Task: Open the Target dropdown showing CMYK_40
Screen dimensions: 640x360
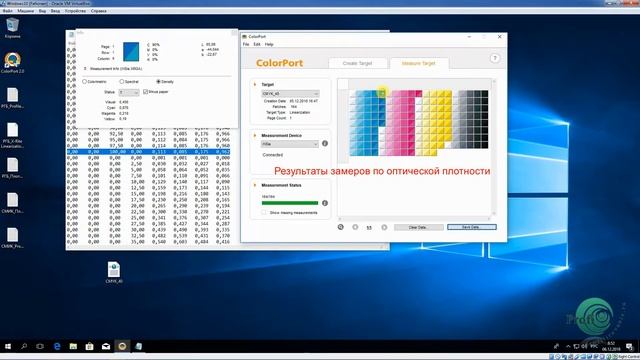Action: (x=290, y=93)
